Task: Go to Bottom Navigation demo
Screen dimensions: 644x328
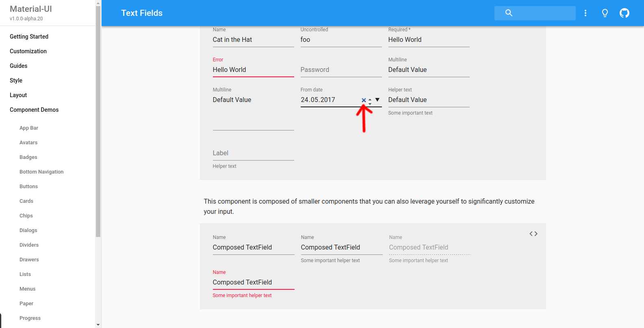Action: 41,172
